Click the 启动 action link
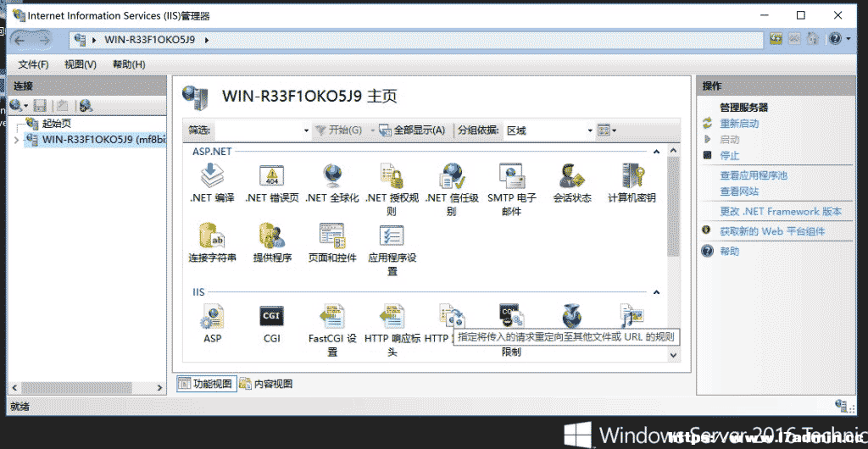Viewport: 868px width, 449px height. tap(729, 139)
